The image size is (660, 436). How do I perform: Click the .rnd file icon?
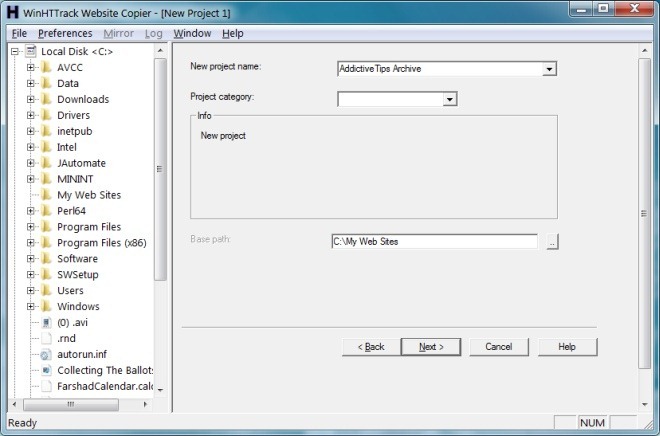[x=46, y=338]
